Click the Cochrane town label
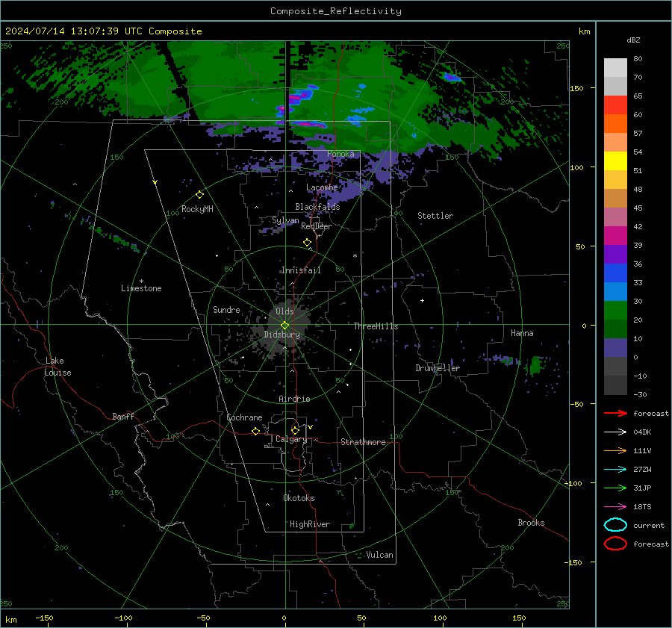This screenshot has height=628, width=672. [244, 417]
